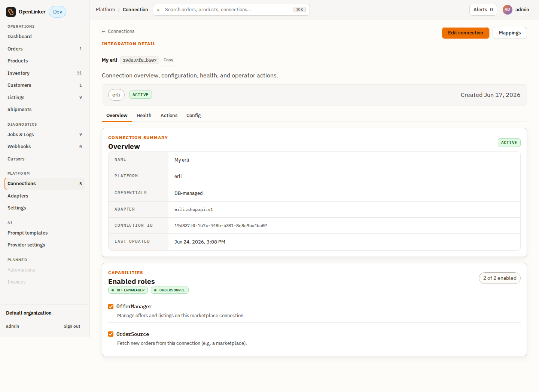Click the ORDERSOURCE role badge
The height and width of the screenshot is (392, 539).
(x=170, y=290)
